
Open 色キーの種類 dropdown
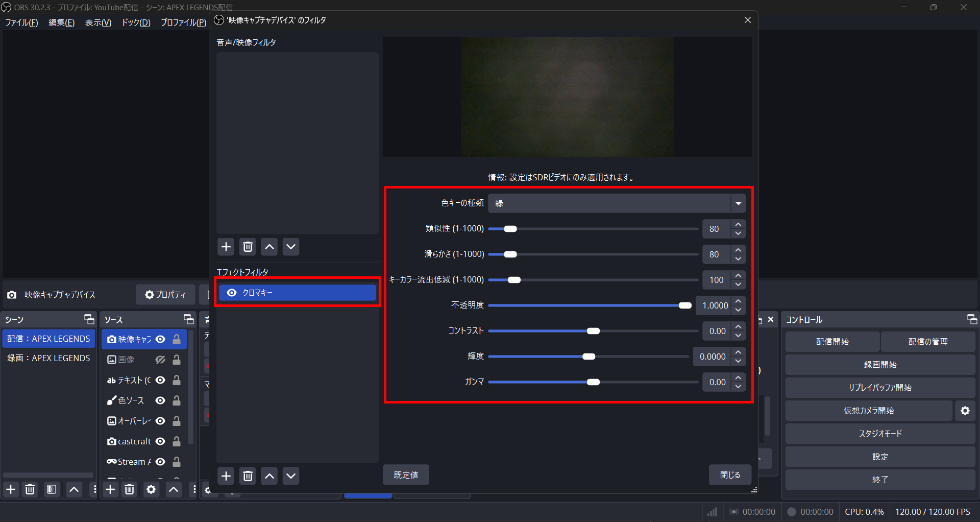[x=617, y=203]
